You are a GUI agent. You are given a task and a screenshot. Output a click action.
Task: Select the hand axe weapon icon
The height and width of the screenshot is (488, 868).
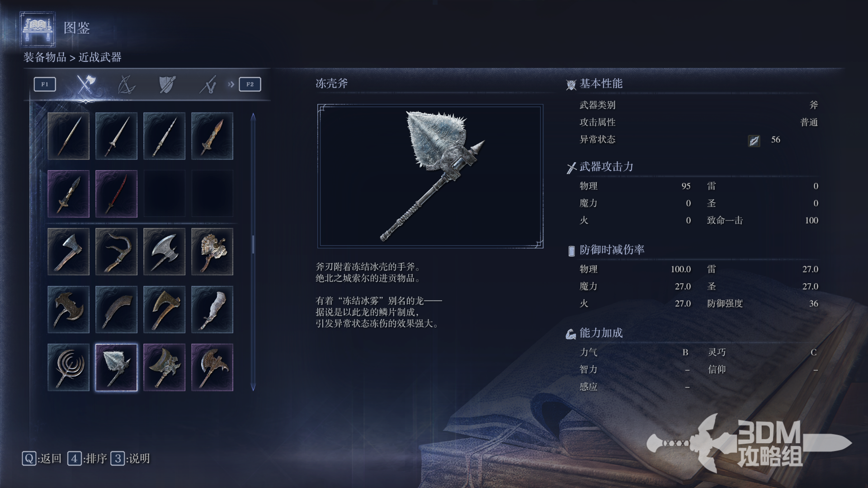pyautogui.click(x=68, y=252)
